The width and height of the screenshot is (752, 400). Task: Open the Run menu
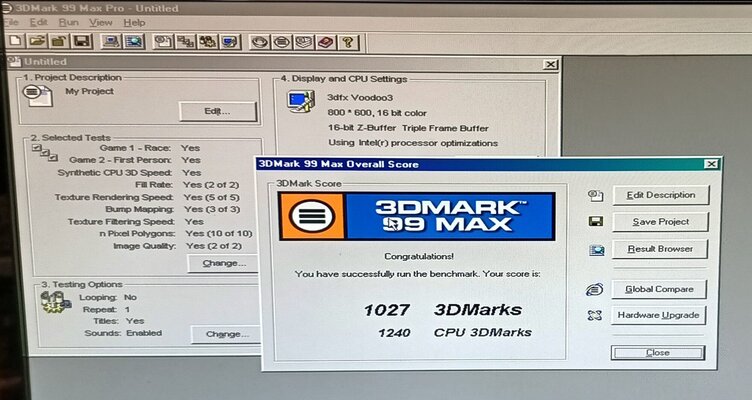coord(68,22)
